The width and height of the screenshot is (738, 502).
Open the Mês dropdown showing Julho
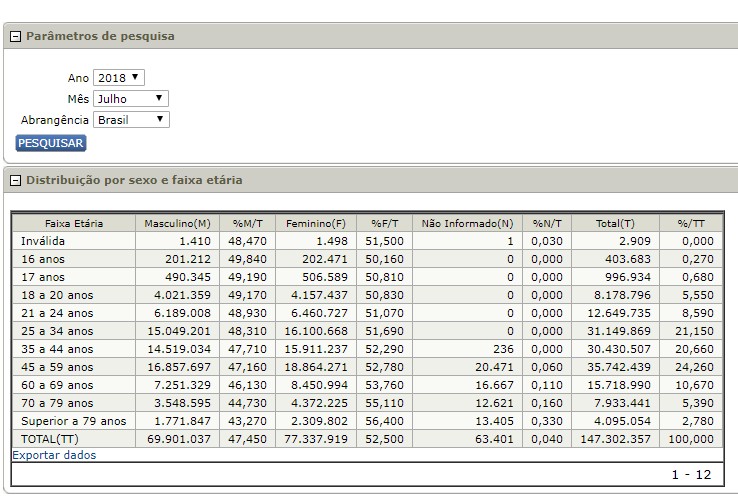pyautogui.click(x=131, y=99)
